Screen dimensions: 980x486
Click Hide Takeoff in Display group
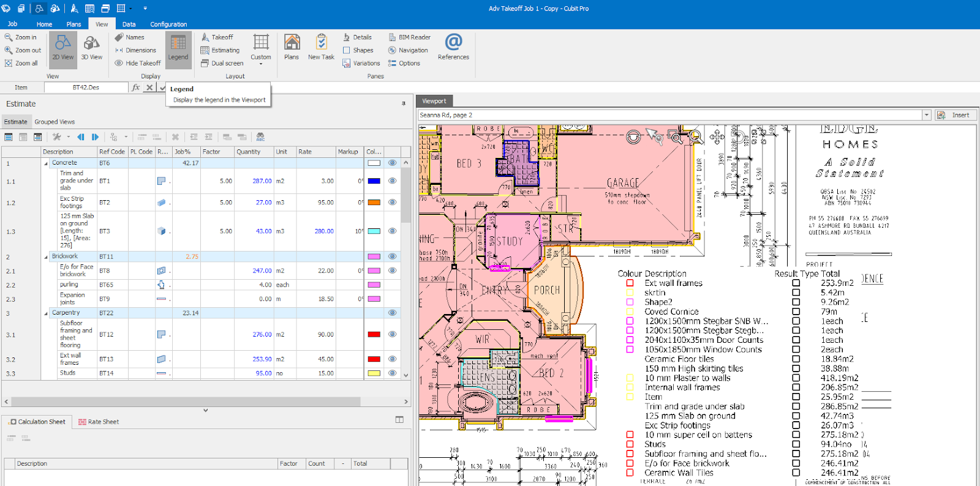click(138, 63)
